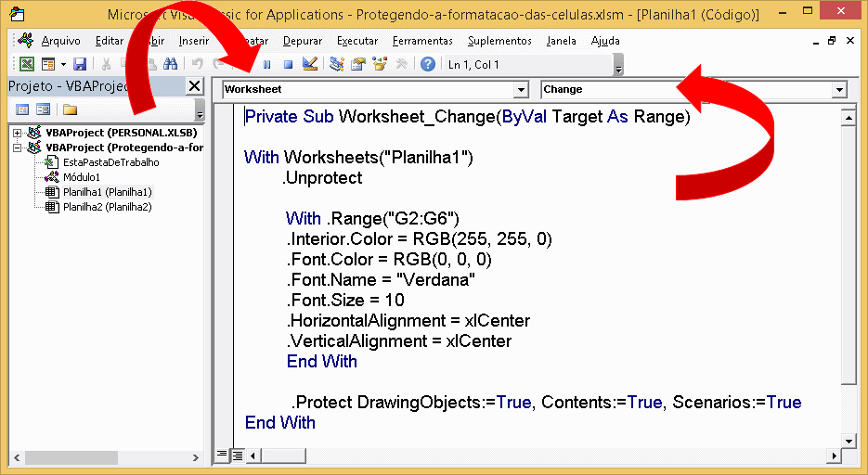868x475 pixels.
Task: Select EstaPastaDeTrabalho in project tree
Action: (x=110, y=162)
